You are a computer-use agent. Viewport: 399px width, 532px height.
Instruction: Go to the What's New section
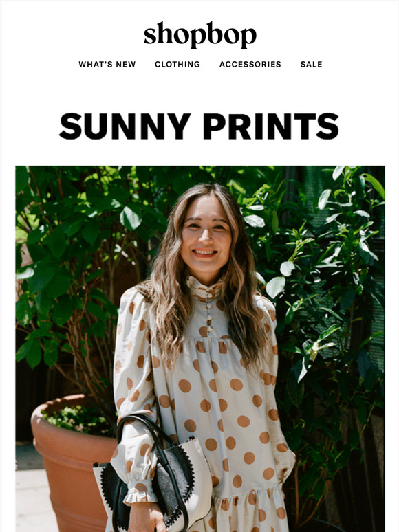point(107,64)
